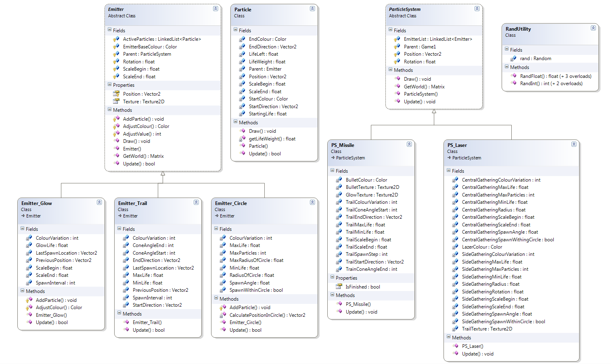611x364 pixels.
Task: Select the BulletTexture field in PS_Missile
Action: tap(372, 187)
